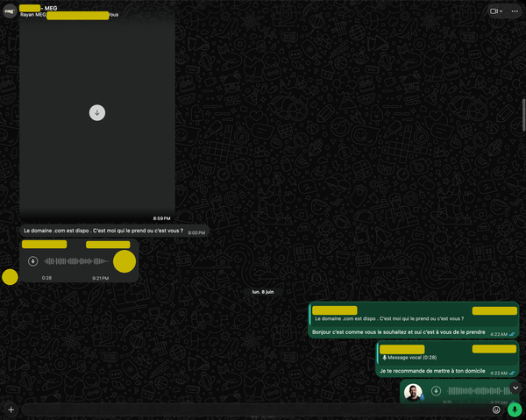Open the three-dot more options menu
Viewport: 526px width, 420px height.
click(515, 11)
